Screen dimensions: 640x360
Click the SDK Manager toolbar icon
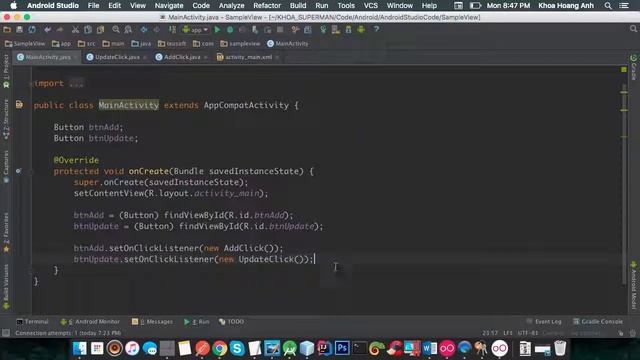pyautogui.click(x=349, y=29)
